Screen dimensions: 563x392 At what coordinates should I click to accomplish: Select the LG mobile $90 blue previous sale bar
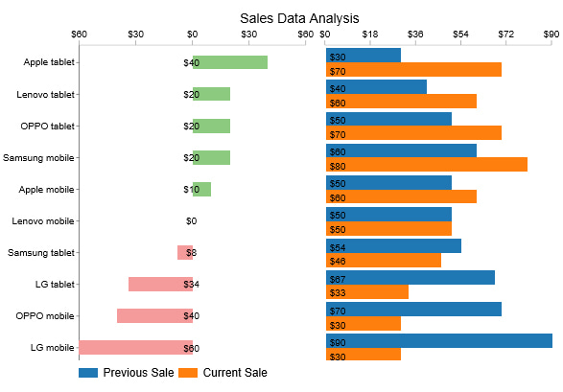coord(439,340)
